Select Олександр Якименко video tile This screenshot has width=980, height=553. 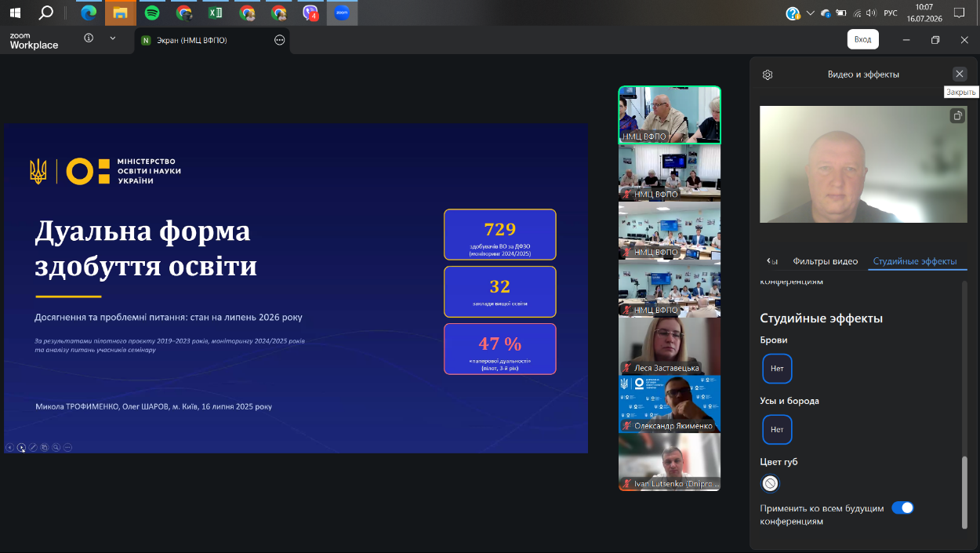pyautogui.click(x=670, y=404)
